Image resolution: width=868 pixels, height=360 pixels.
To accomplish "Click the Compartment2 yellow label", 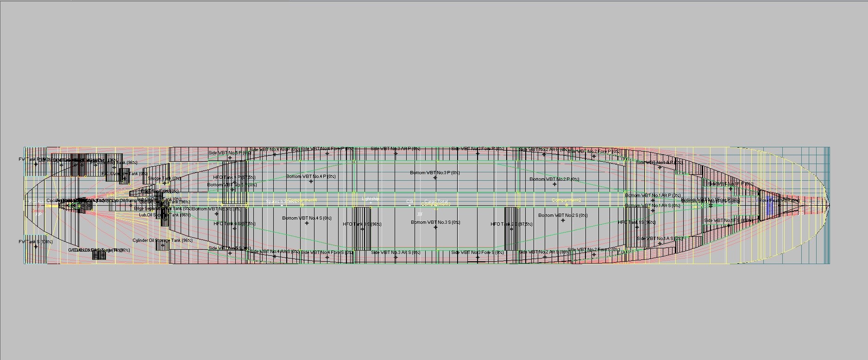I will (x=566, y=200).
